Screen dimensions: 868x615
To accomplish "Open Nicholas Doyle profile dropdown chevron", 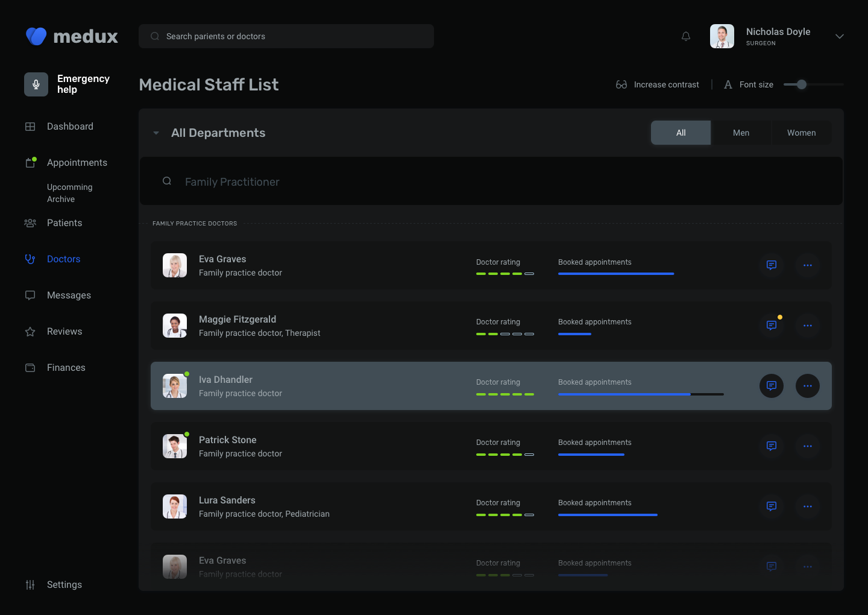I will coord(839,36).
